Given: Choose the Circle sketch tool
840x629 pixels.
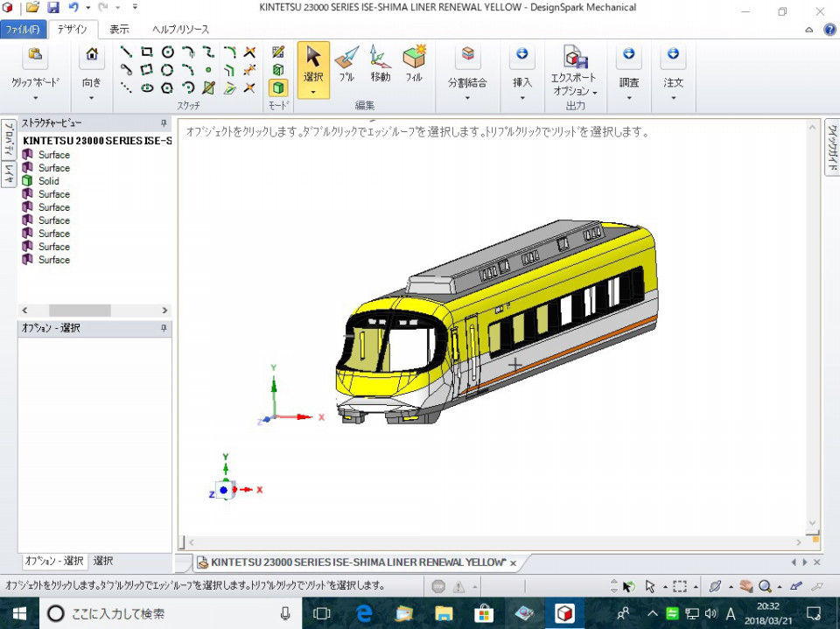Looking at the screenshot, I should click(x=168, y=52).
